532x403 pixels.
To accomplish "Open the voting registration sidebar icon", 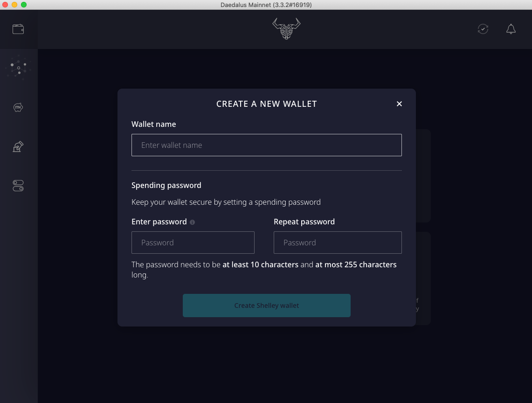I will 18,146.
